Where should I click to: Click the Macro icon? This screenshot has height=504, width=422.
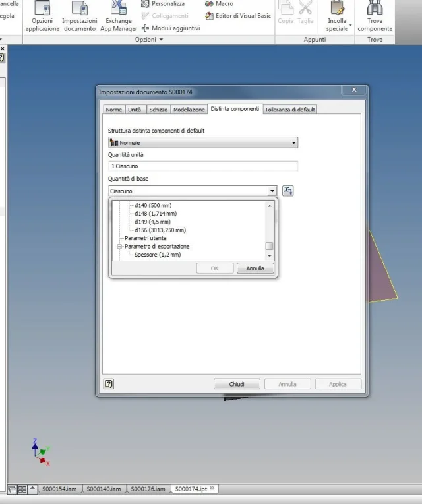click(x=209, y=4)
